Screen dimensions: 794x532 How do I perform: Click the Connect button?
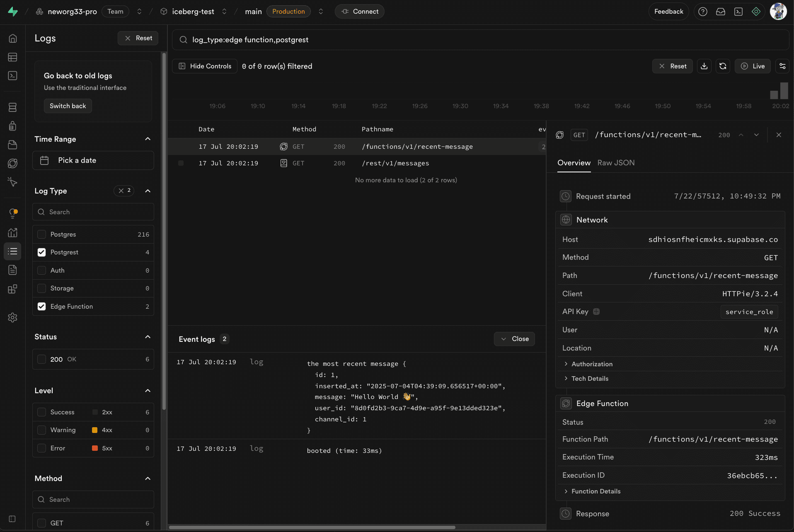tap(359, 12)
